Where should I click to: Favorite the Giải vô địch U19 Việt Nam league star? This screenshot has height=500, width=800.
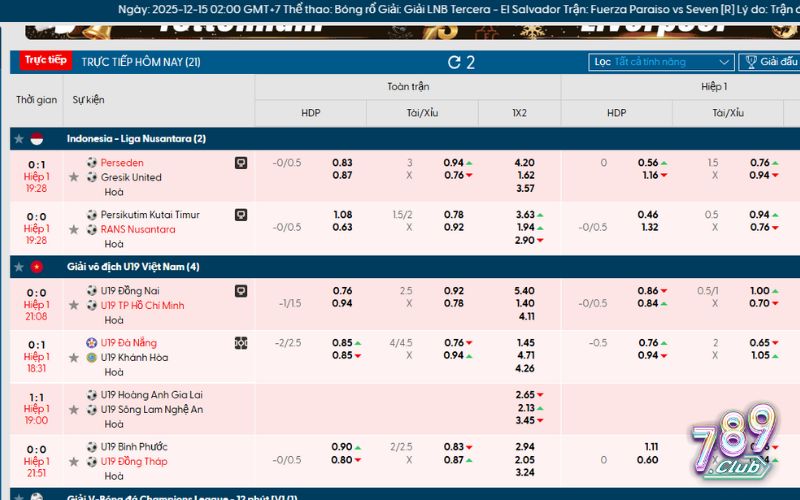click(19, 267)
